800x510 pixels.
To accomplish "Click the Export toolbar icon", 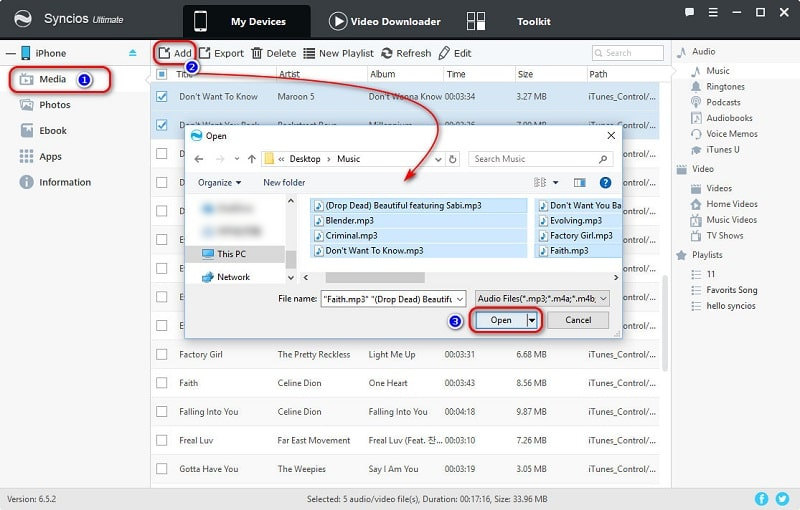I will (205, 53).
